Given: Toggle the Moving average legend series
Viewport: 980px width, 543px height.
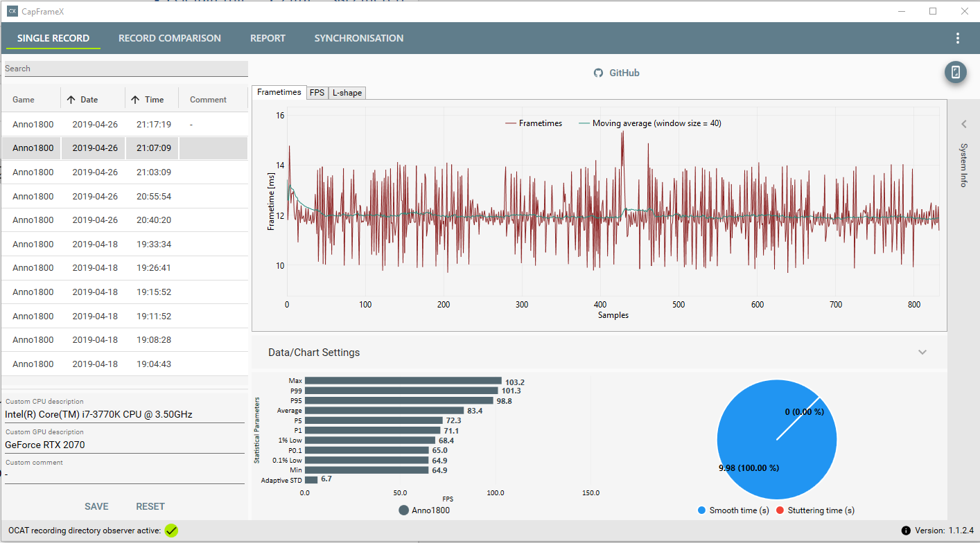Looking at the screenshot, I should coord(650,123).
